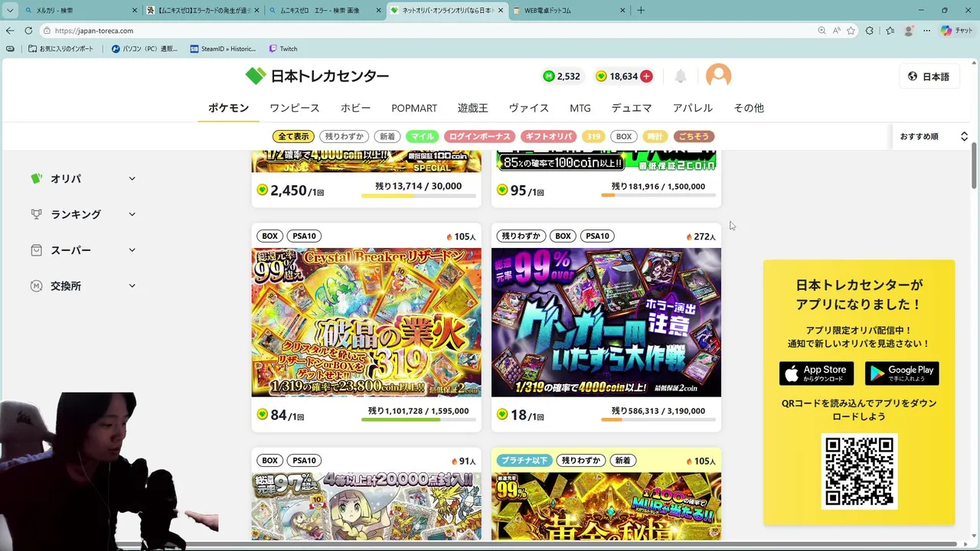Switch to the メルカリ - 検索 browser tab
Viewport: 980px width, 551px height.
pyautogui.click(x=80, y=10)
